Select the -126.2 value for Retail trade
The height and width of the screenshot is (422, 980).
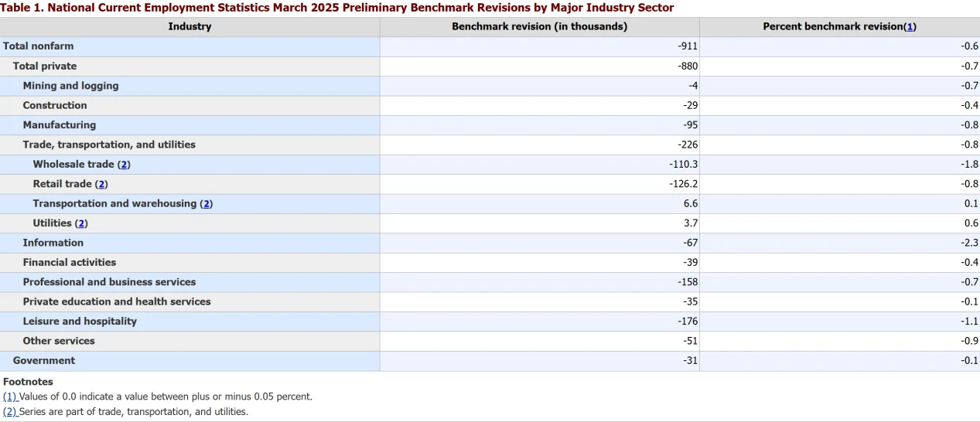pyautogui.click(x=684, y=184)
